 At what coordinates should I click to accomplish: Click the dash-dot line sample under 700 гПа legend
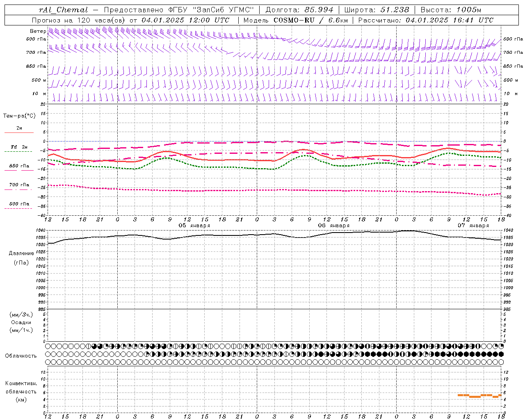click(x=18, y=189)
